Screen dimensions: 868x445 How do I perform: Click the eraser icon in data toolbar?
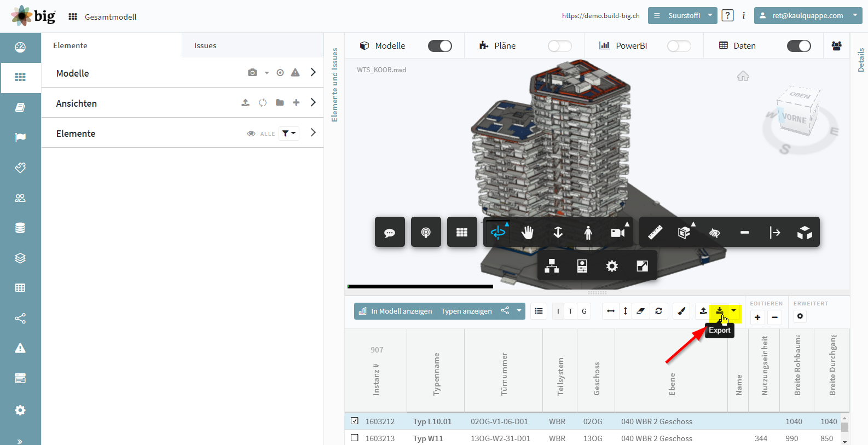tap(641, 311)
